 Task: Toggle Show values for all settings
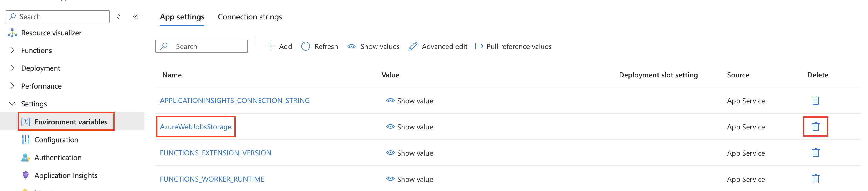tap(352, 46)
